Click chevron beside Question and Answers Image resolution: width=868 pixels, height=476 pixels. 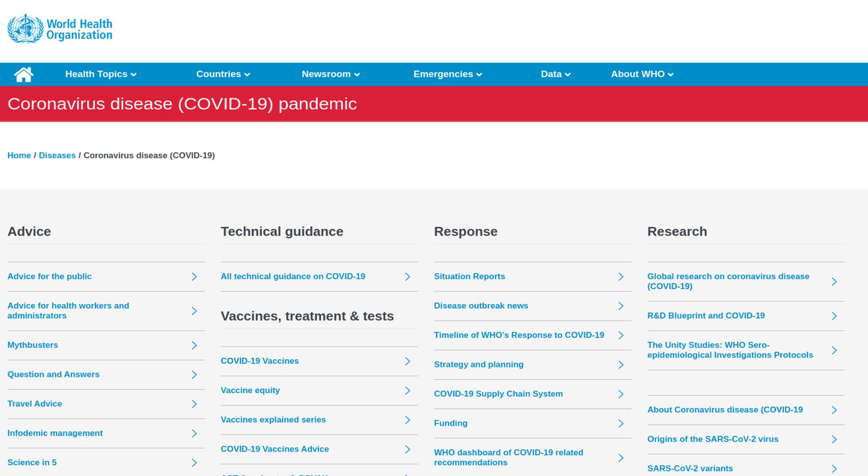click(194, 375)
